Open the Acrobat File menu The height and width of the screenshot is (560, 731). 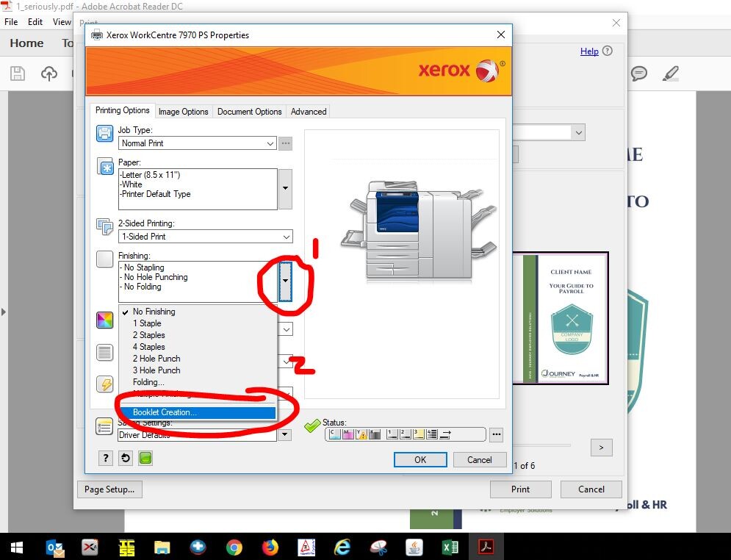11,22
